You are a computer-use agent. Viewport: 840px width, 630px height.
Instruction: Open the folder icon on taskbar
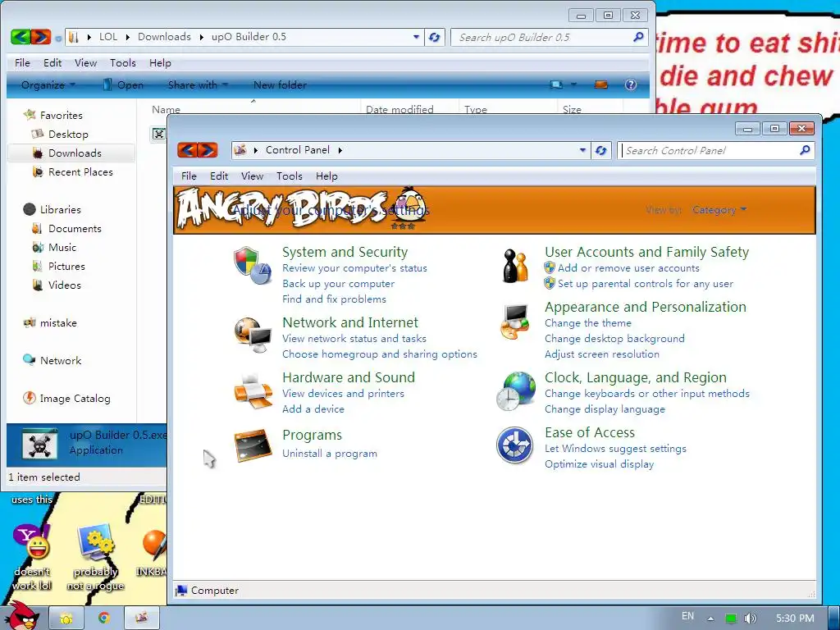[66, 618]
